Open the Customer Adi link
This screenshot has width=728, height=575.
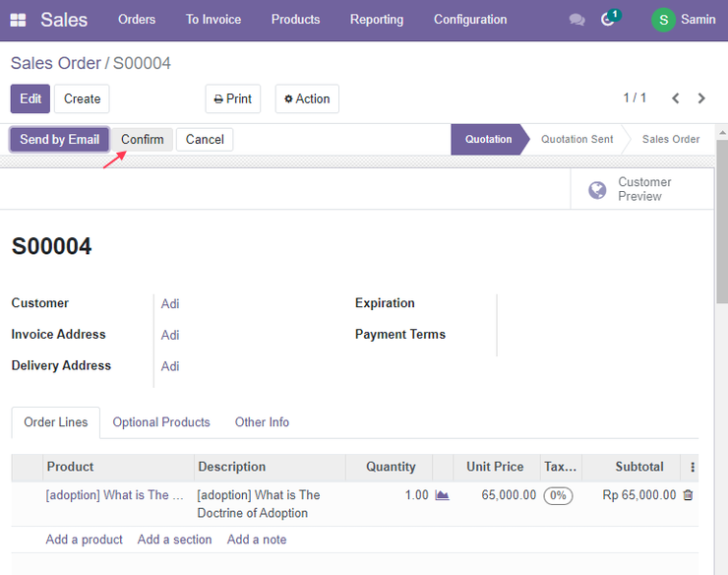coord(170,304)
